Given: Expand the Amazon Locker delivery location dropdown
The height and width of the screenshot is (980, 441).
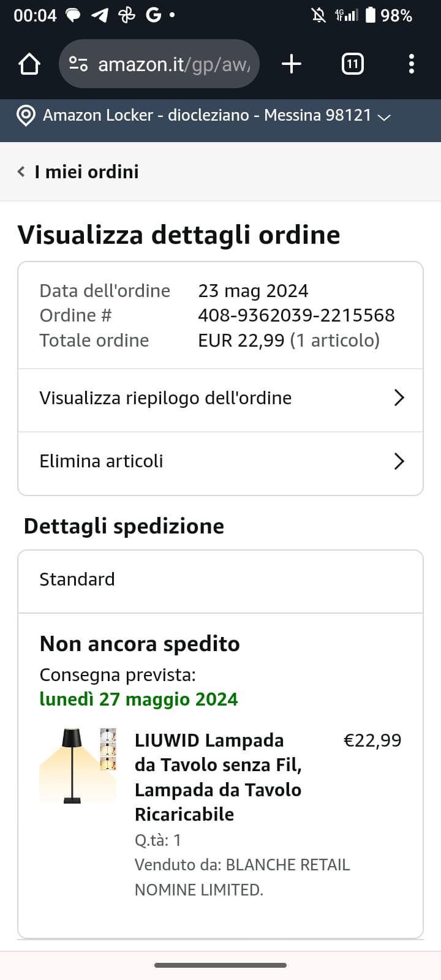Looking at the screenshot, I should 385,116.
